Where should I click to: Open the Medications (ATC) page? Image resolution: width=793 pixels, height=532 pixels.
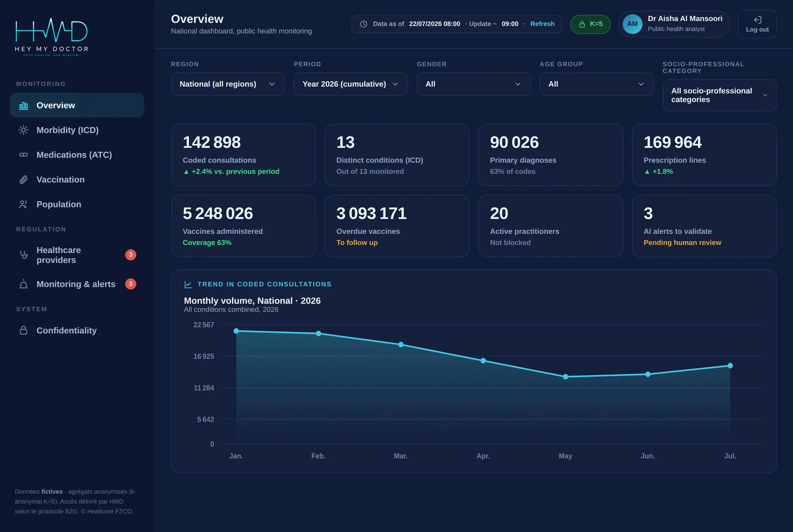click(77, 155)
